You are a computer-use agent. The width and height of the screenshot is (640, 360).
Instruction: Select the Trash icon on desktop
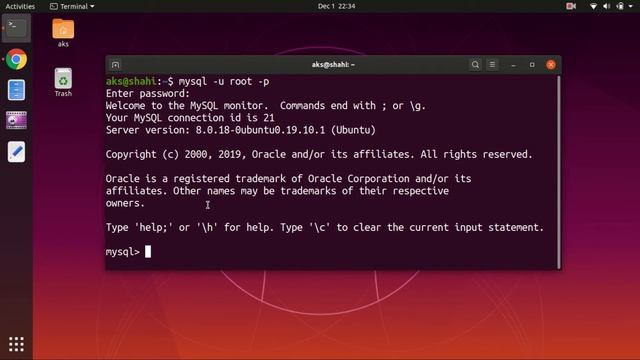[63, 82]
